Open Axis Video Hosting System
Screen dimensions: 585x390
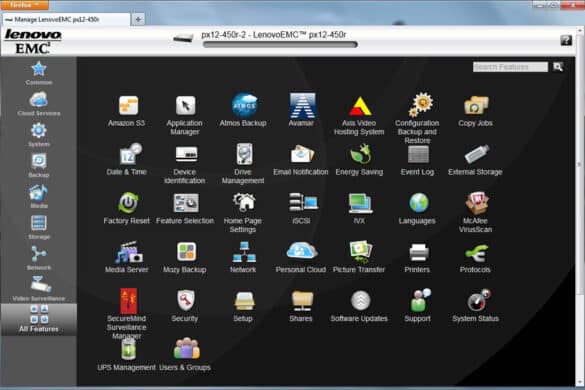click(359, 115)
